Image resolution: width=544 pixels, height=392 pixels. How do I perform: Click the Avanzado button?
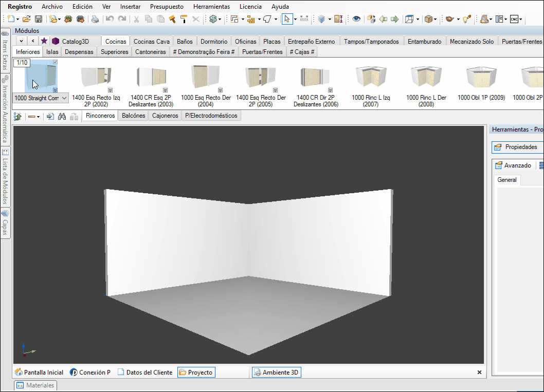click(513, 165)
